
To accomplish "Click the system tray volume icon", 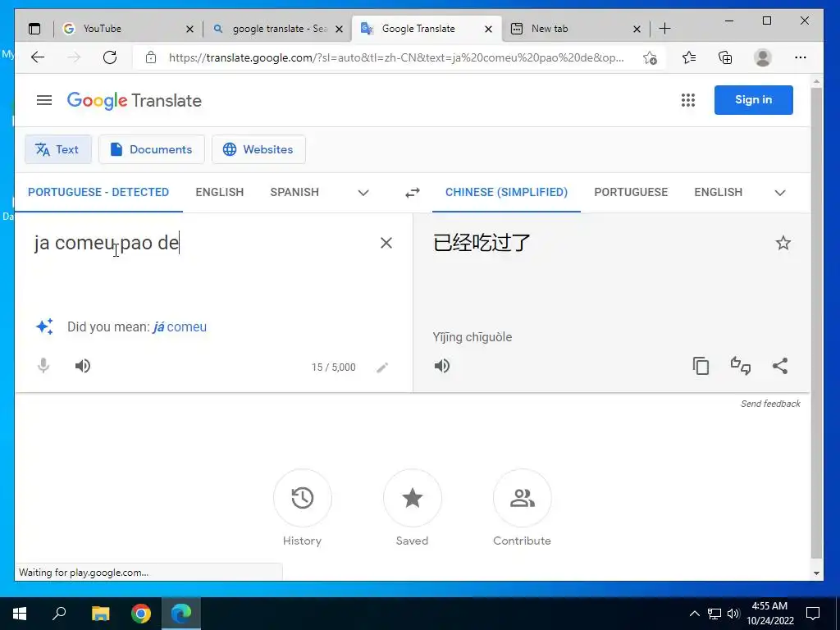I will tap(733, 614).
